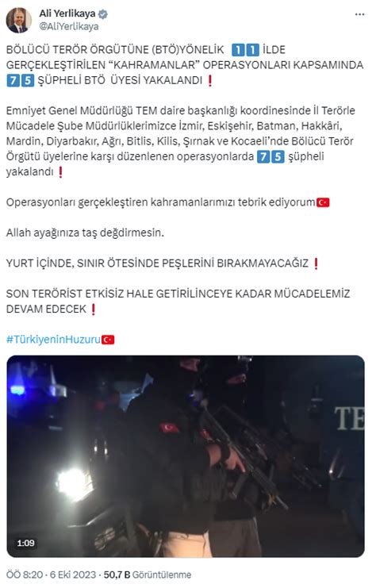Click the 75 emoji before ŞÜPHELİ BTÖ
The width and height of the screenshot is (376, 588).
tap(21, 81)
